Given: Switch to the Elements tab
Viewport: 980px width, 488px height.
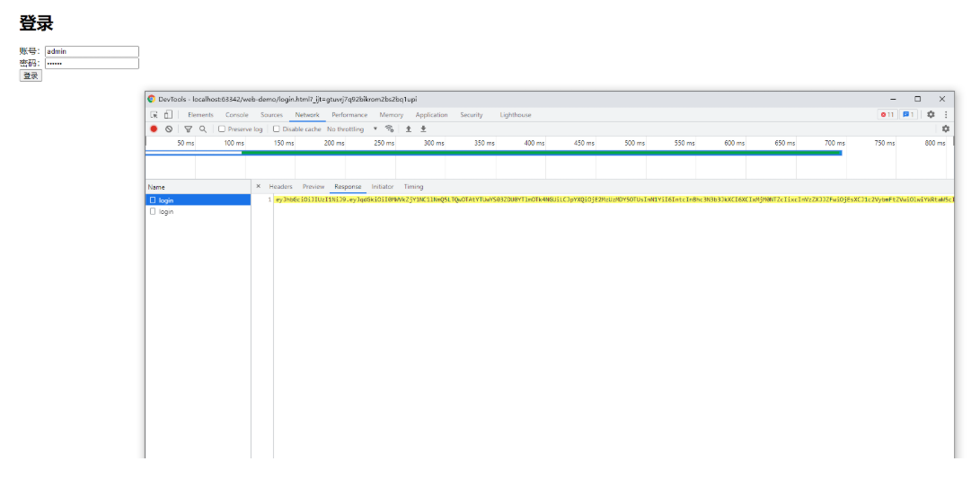Looking at the screenshot, I should click(200, 114).
